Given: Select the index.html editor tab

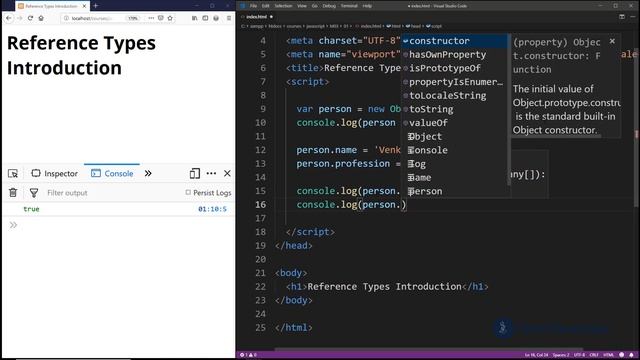Looking at the screenshot, I should [x=257, y=17].
